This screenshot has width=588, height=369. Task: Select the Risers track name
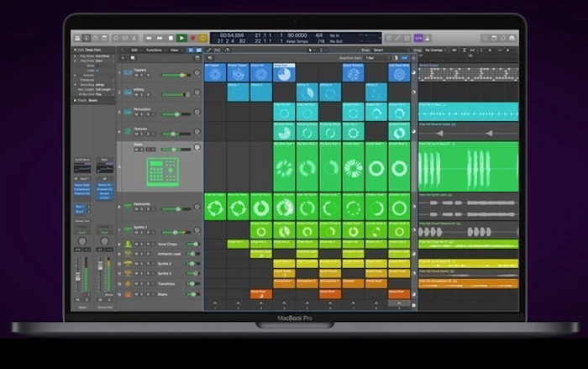(162, 294)
